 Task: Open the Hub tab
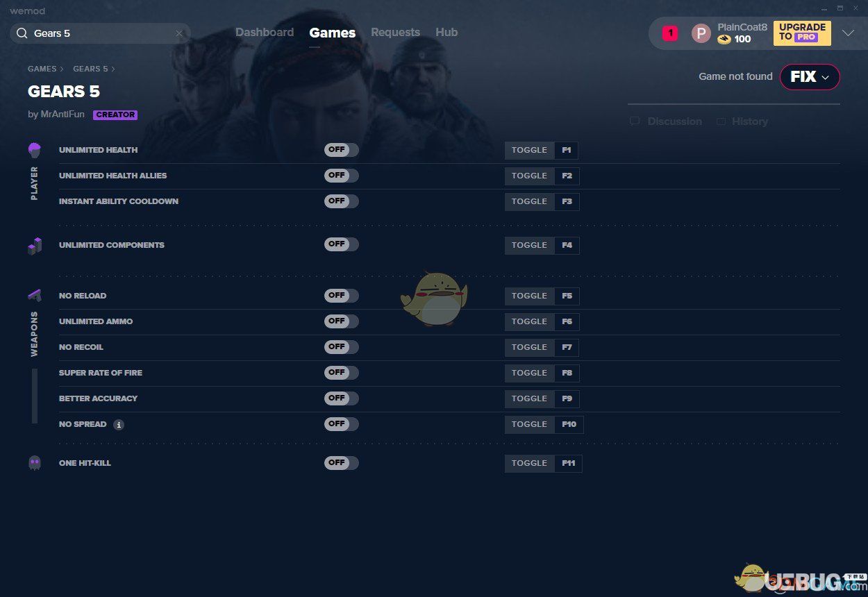click(446, 33)
